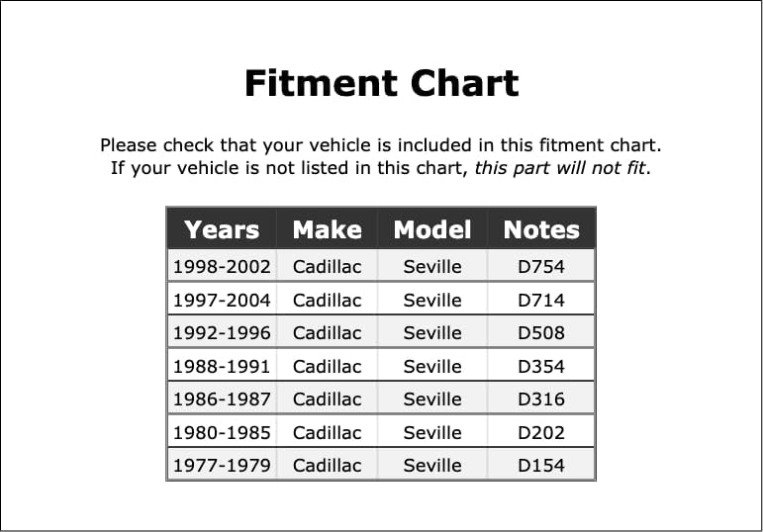This screenshot has height=532, width=763.
Task: Click the D714 note cell
Action: tap(541, 300)
